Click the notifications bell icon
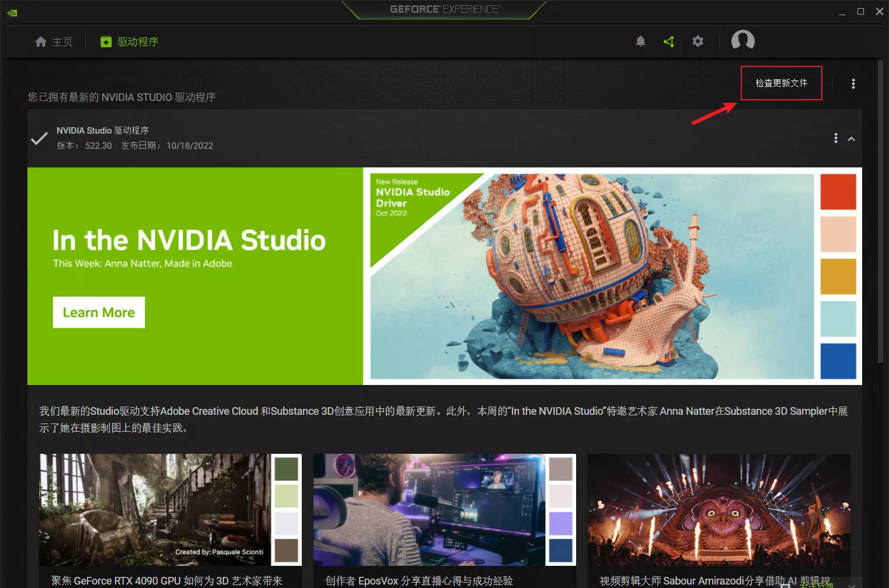 [x=640, y=41]
